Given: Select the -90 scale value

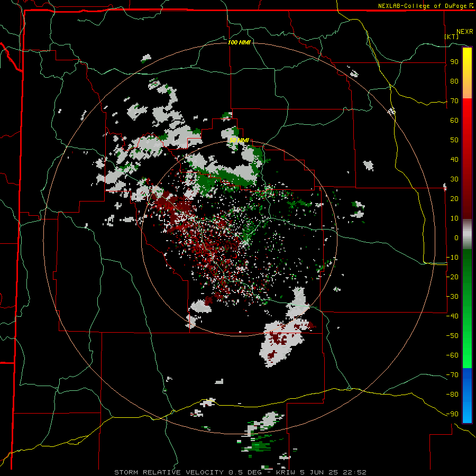Looking at the screenshot, I should (x=452, y=414).
